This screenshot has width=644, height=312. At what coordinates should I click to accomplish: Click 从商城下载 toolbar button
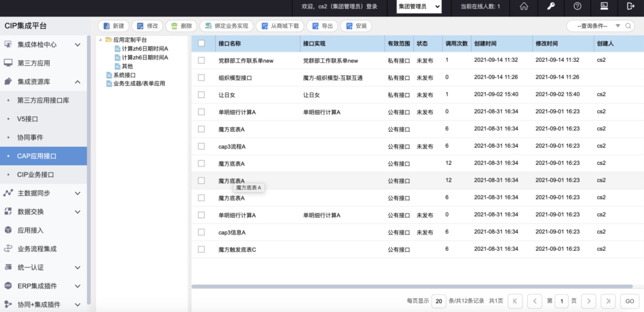click(x=280, y=26)
